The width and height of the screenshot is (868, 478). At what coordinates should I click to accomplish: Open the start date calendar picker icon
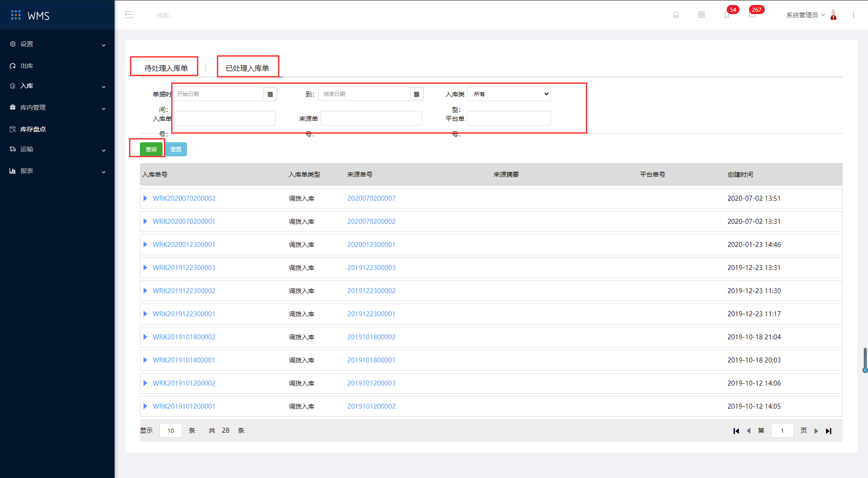coord(270,94)
